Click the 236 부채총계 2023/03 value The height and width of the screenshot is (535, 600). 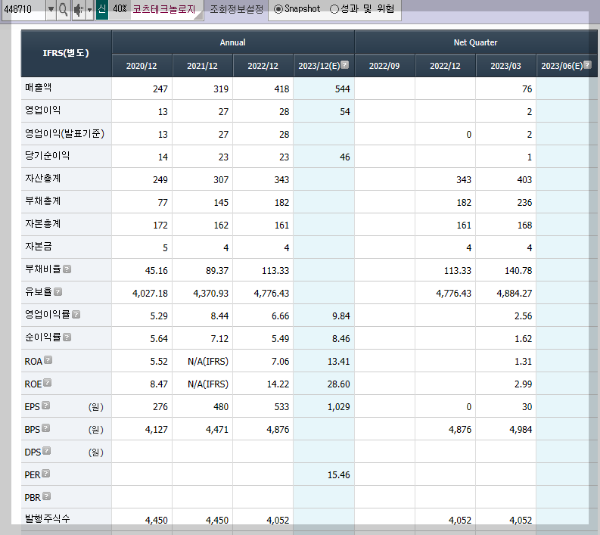(x=525, y=202)
